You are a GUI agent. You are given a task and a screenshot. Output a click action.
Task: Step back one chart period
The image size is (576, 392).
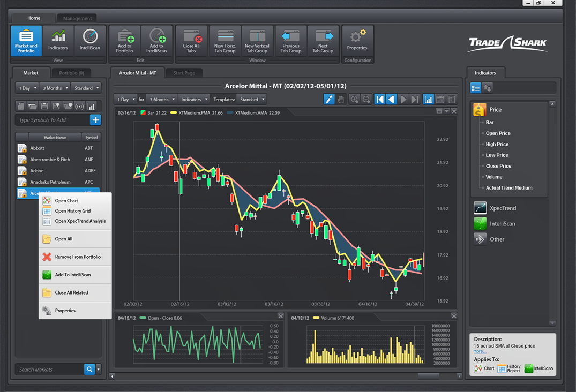point(392,100)
